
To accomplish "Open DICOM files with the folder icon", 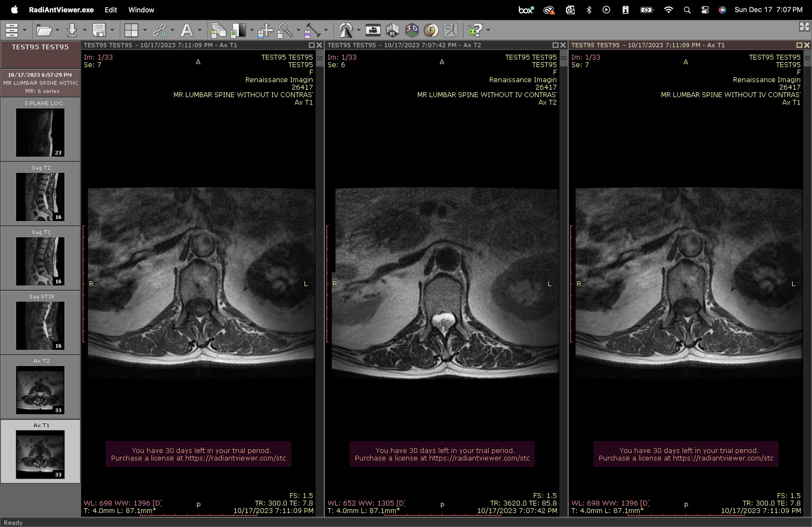I will [x=44, y=30].
